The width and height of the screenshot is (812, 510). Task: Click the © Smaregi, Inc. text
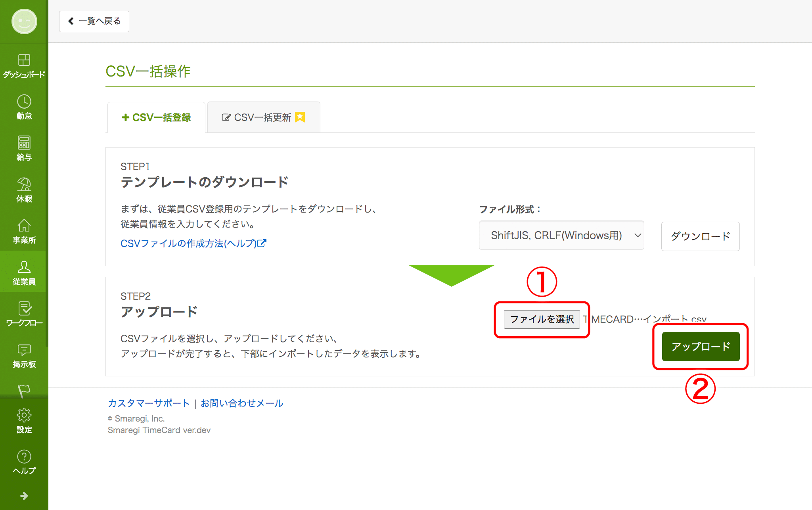[x=136, y=419]
